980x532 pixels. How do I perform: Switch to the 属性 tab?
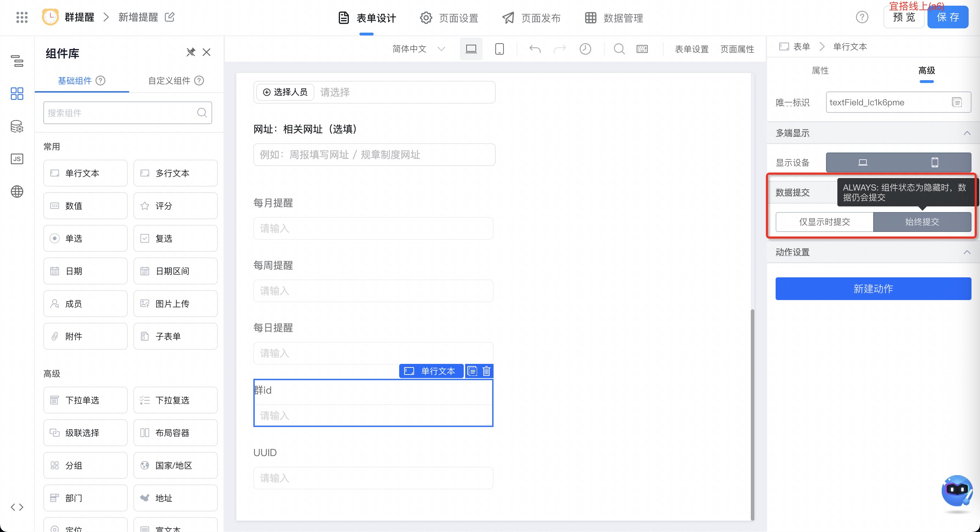[820, 70]
